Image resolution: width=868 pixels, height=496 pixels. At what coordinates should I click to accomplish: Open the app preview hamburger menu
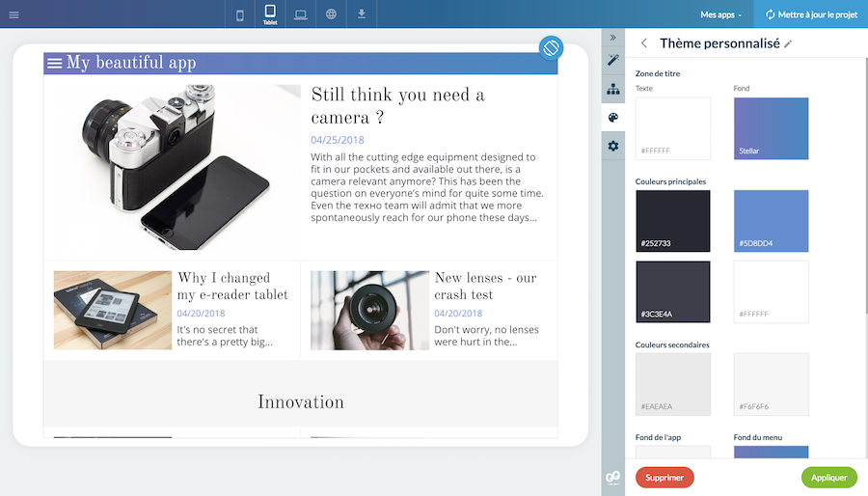pos(55,64)
